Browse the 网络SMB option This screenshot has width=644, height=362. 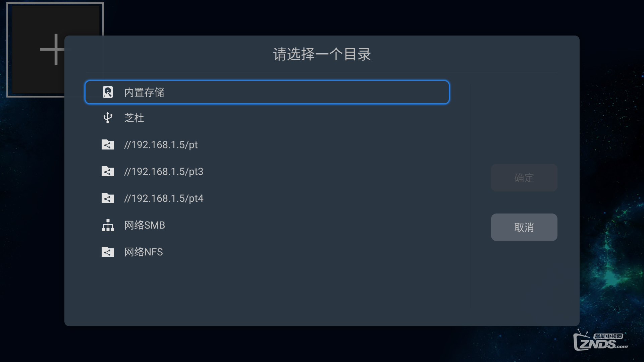point(267,225)
